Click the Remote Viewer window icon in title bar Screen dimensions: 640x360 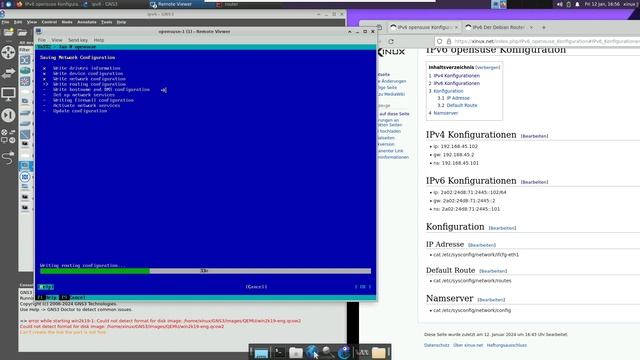pyautogui.click(x=38, y=31)
